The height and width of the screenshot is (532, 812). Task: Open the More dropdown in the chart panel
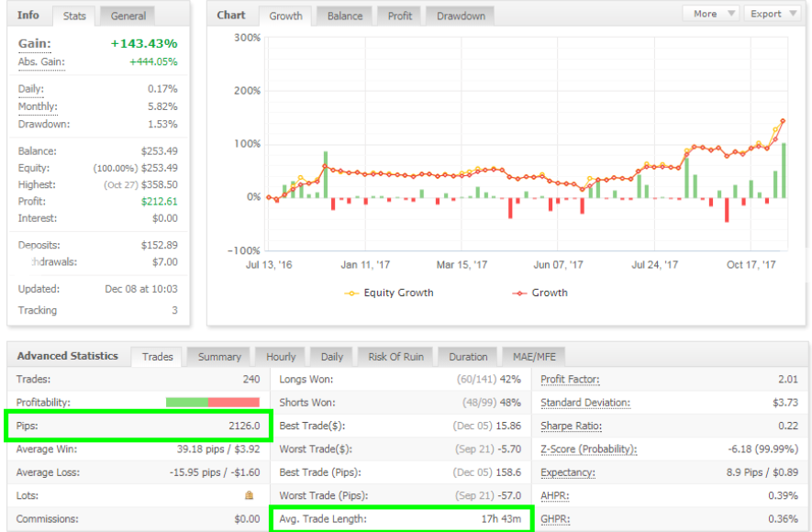click(711, 14)
